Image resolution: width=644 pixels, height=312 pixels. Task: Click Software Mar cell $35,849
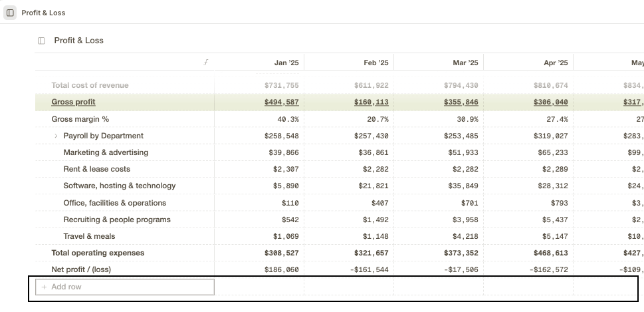(463, 186)
